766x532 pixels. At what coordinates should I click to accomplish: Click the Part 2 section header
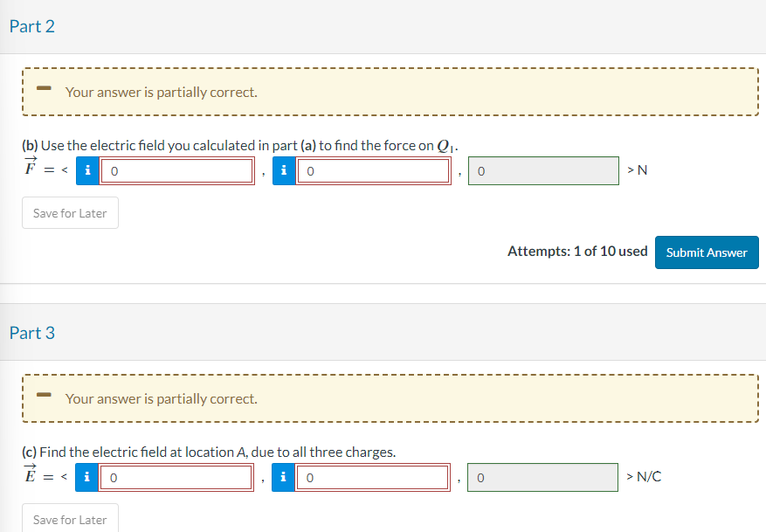click(x=32, y=26)
